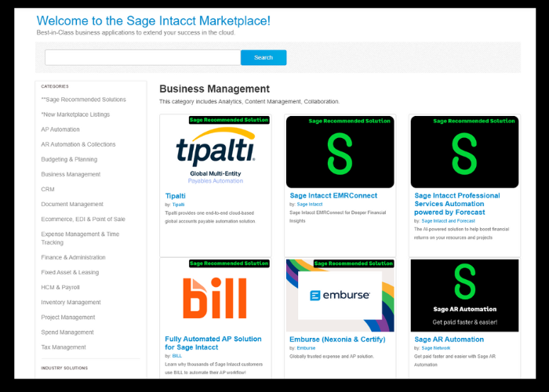The width and height of the screenshot is (549, 392).
Task: Open the CRM category
Action: 48,190
